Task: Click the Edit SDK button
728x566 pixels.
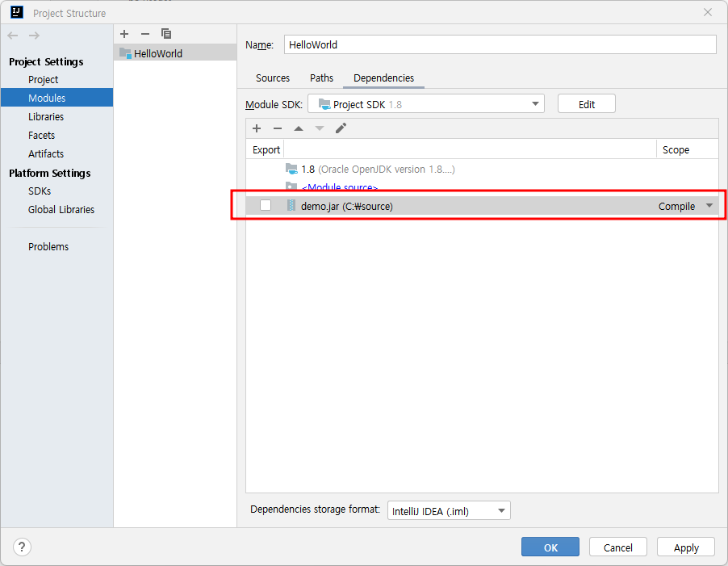Action: pos(587,104)
